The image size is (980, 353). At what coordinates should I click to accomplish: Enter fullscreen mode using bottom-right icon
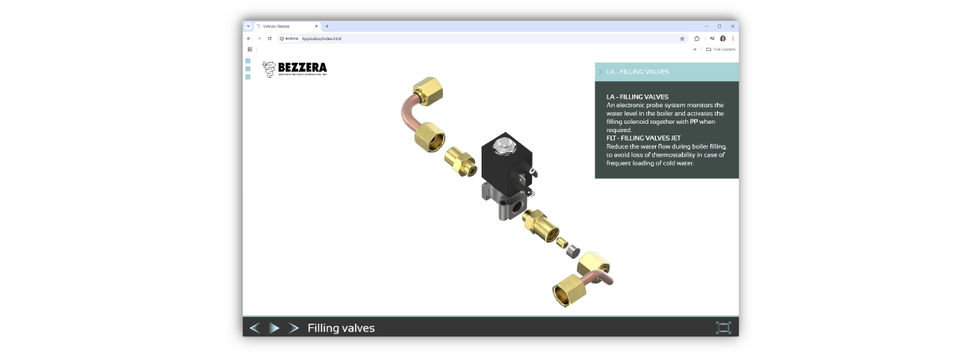(723, 328)
